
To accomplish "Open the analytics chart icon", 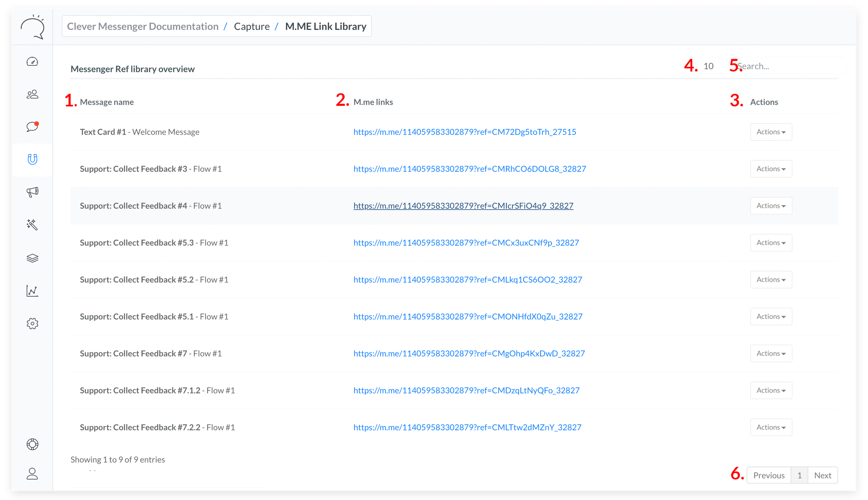I will pos(32,290).
